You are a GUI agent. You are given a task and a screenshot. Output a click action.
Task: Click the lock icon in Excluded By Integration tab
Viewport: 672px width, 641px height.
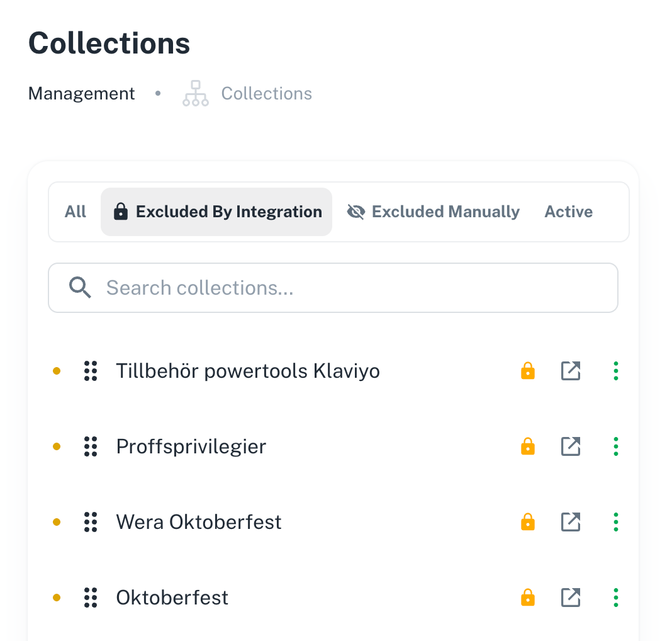tap(120, 212)
